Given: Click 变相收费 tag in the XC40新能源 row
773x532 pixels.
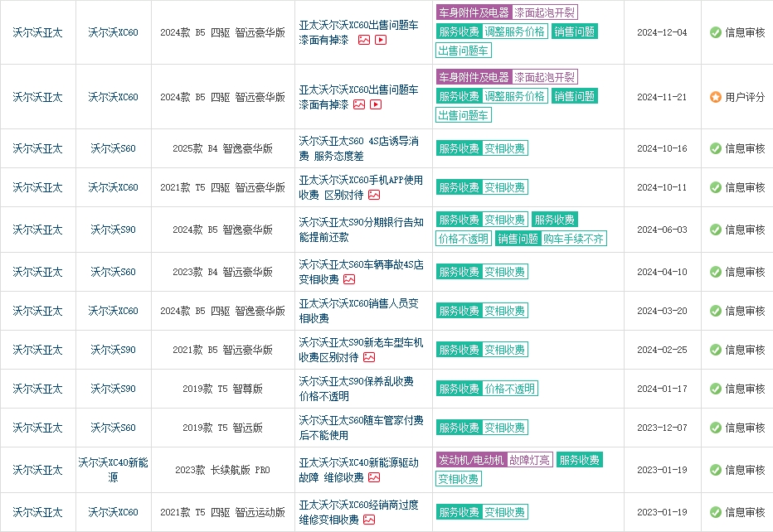Looking at the screenshot, I should (x=459, y=479).
